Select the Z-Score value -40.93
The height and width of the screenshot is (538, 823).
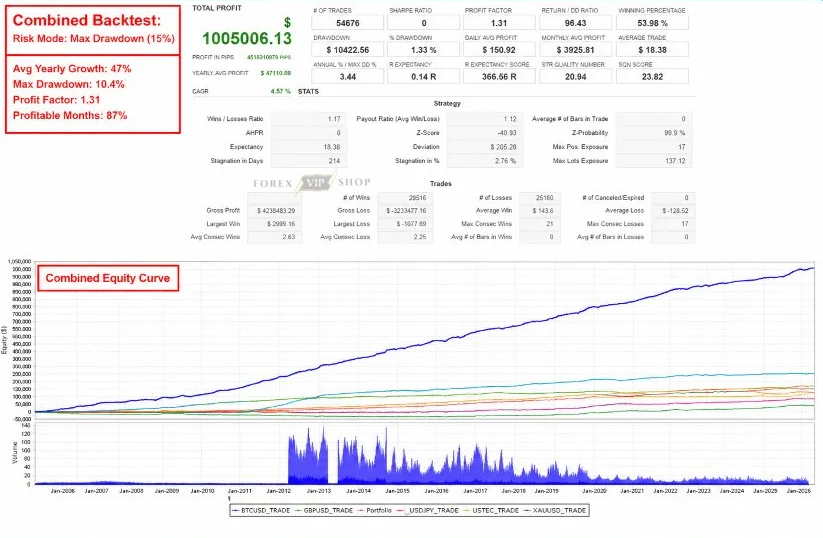(483, 133)
